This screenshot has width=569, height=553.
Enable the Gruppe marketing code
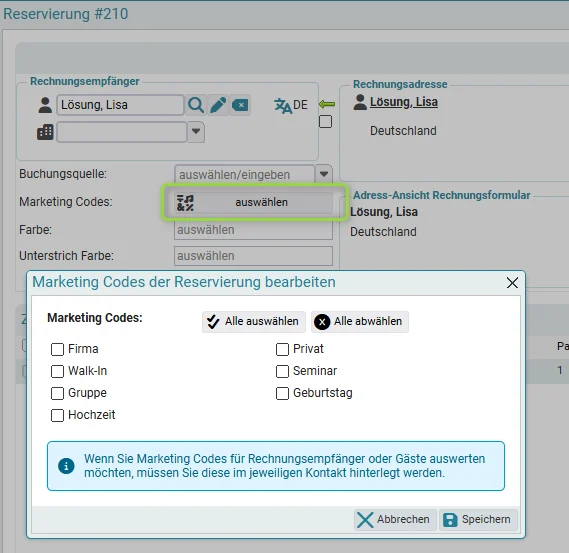[x=57, y=393]
